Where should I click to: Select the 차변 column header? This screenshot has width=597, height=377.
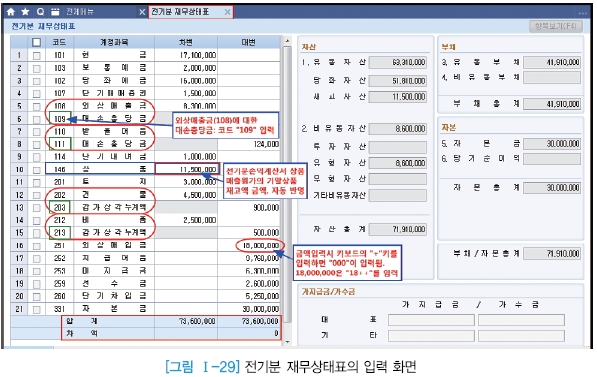(186, 42)
